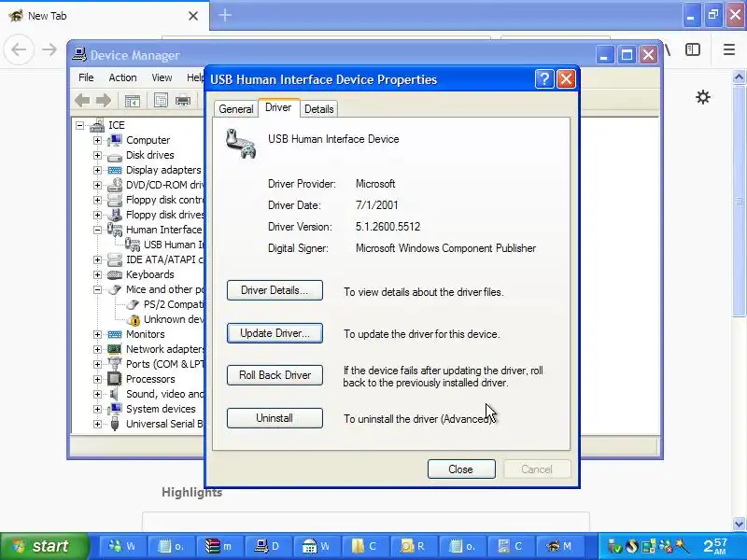Viewport: 747px width, 560px height.
Task: Expand the DVD/CD-ROM drives node
Action: coord(98,185)
